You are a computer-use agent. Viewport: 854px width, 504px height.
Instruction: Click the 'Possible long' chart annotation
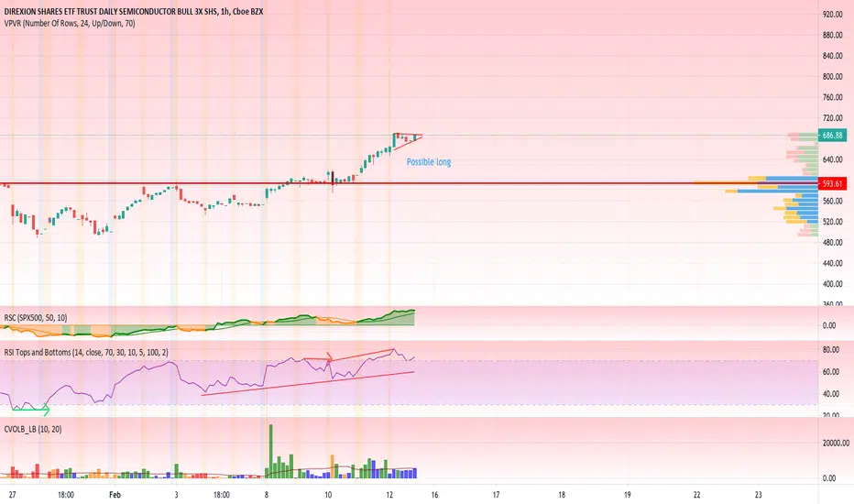(x=429, y=162)
